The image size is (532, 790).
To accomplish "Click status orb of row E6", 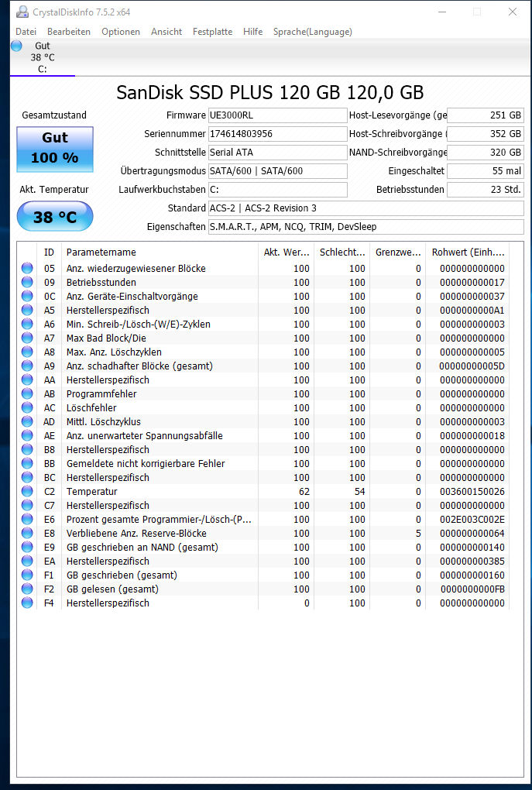I will point(26,520).
